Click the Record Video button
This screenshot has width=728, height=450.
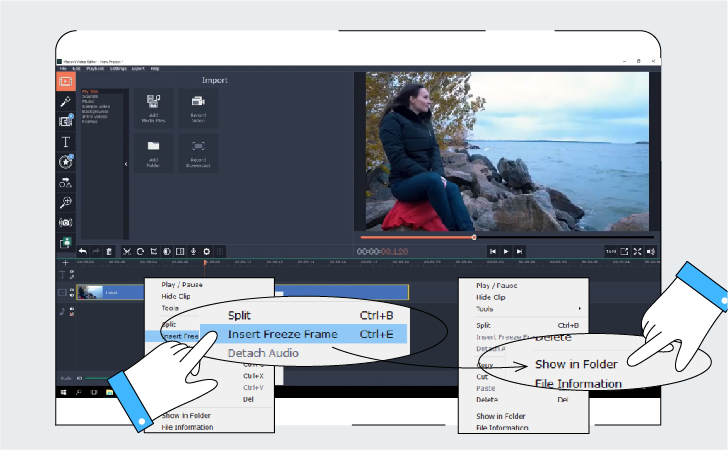tap(198, 109)
